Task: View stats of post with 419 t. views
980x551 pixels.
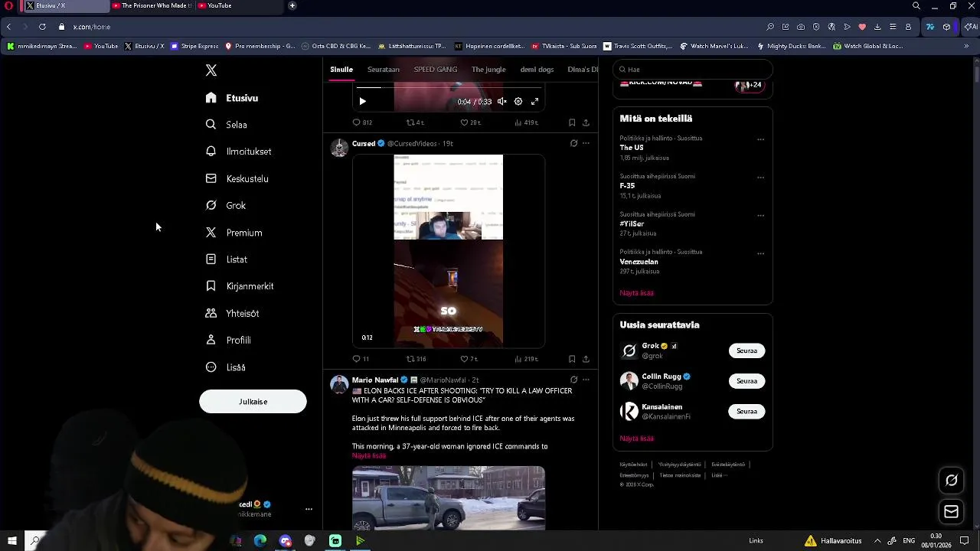Action: (x=526, y=122)
